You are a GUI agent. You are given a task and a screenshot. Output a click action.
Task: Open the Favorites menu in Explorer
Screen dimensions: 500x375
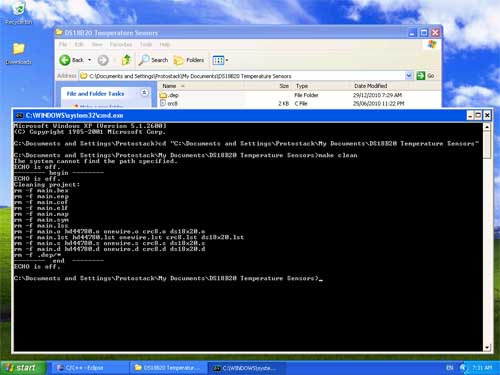pos(121,44)
